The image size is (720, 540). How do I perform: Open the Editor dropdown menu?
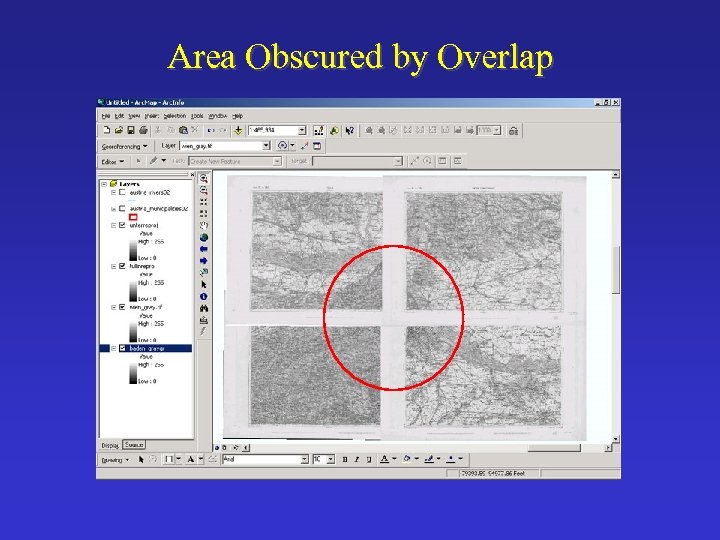112,162
